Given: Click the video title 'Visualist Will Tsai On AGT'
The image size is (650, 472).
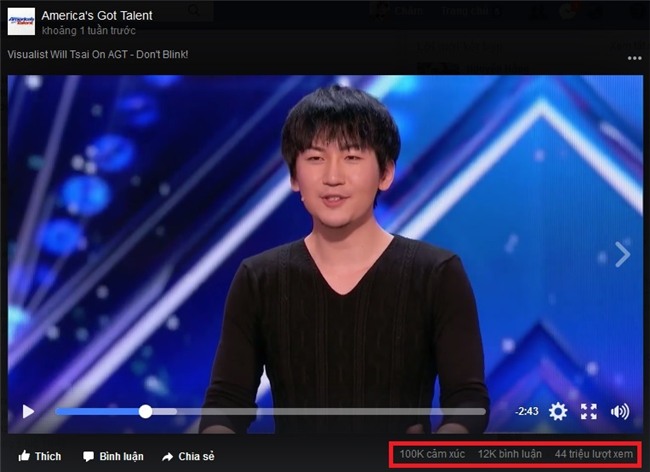Looking at the screenshot, I should coord(68,54).
